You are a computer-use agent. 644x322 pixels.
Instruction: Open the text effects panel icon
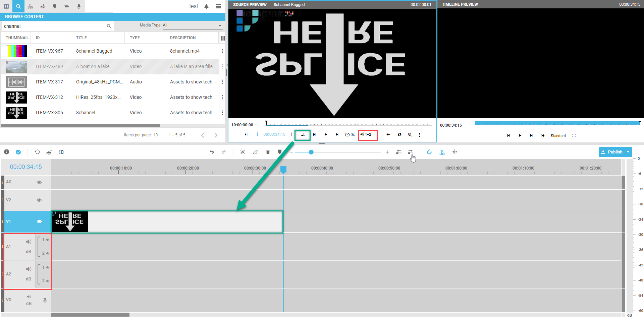[67, 6]
